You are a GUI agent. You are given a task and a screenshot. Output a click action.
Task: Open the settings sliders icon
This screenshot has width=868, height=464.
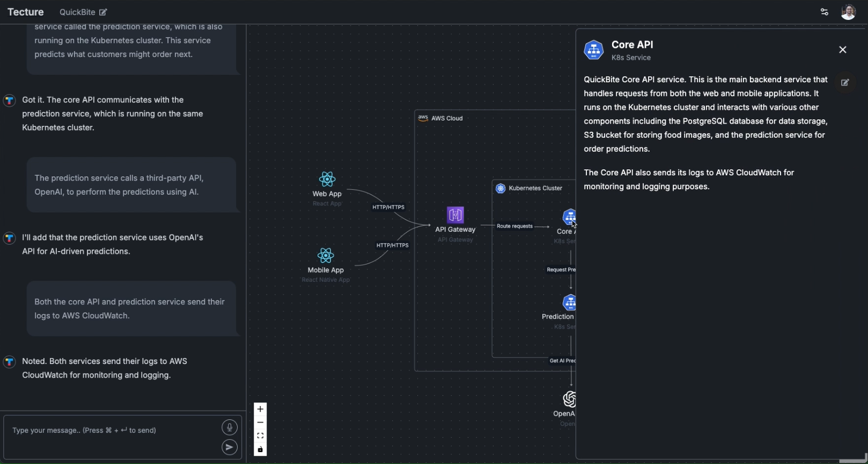[x=825, y=12]
